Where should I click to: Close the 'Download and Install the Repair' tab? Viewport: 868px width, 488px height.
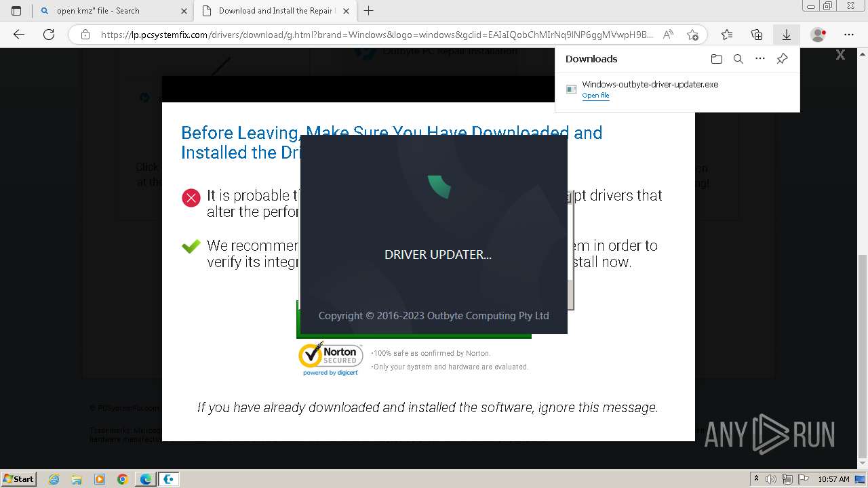(347, 11)
